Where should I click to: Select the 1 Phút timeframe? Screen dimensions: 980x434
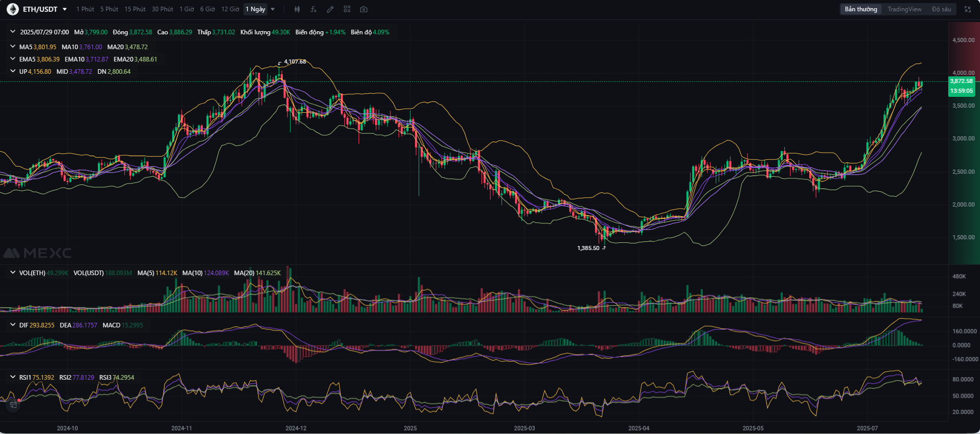[85, 9]
